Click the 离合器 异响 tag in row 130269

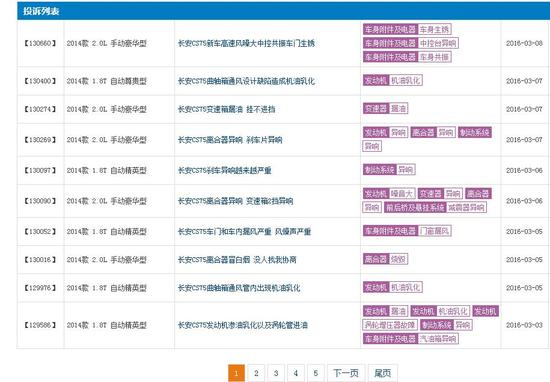coord(433,132)
